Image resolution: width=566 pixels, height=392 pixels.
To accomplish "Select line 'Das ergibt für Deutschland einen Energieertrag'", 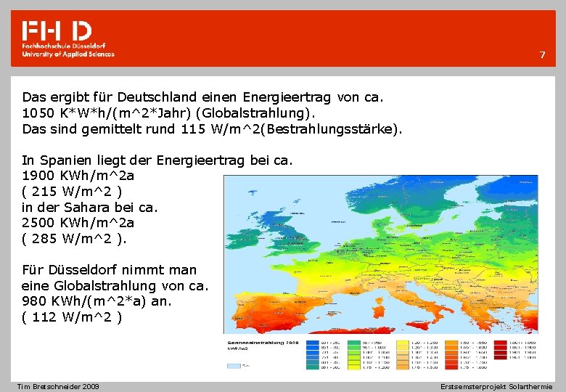I will tap(202, 97).
